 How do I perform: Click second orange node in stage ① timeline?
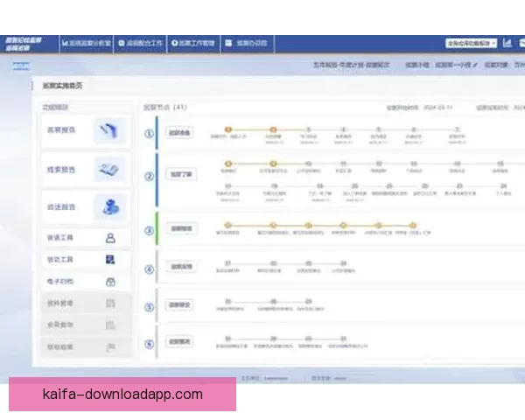pyautogui.click(x=273, y=129)
